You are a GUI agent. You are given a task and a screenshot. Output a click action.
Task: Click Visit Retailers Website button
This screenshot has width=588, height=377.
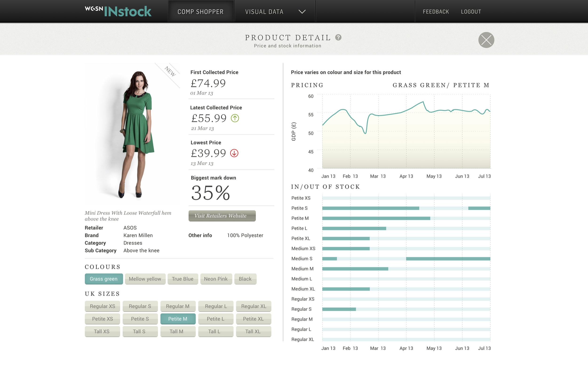pyautogui.click(x=222, y=216)
